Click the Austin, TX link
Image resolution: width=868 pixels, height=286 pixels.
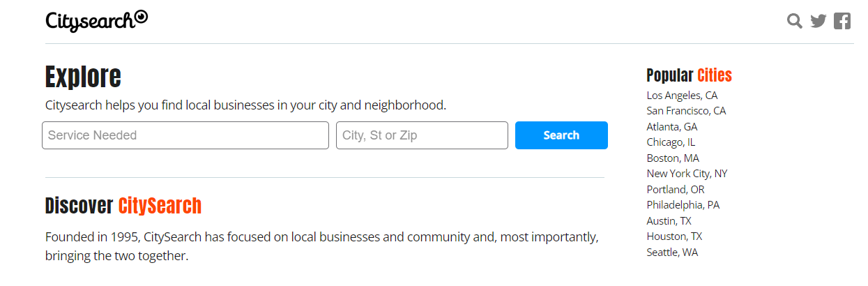coord(669,221)
